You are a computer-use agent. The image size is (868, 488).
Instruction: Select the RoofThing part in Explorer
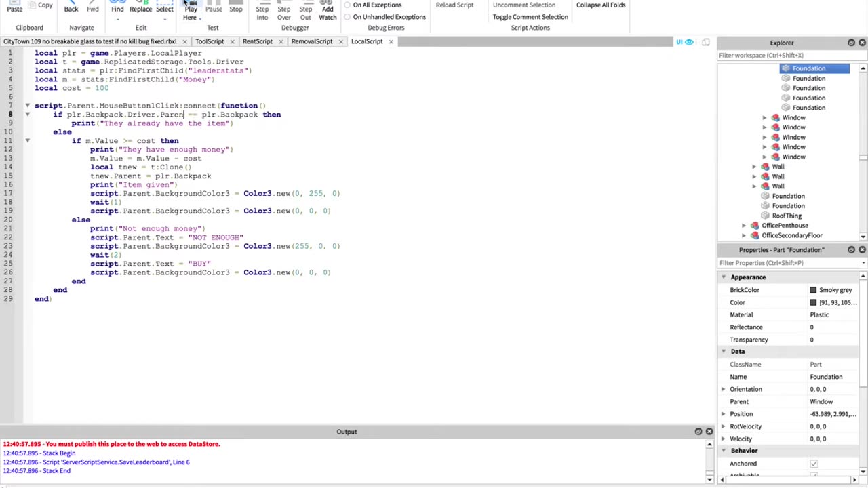click(787, 216)
